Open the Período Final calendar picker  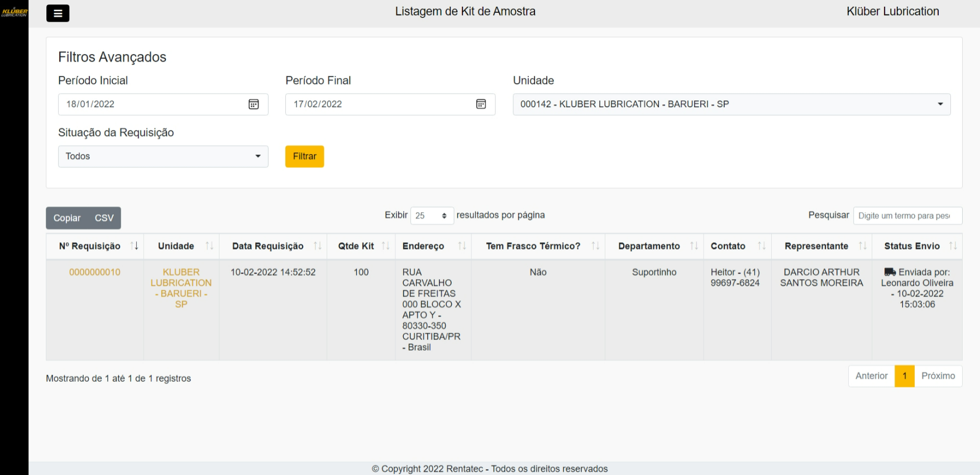pyautogui.click(x=481, y=104)
